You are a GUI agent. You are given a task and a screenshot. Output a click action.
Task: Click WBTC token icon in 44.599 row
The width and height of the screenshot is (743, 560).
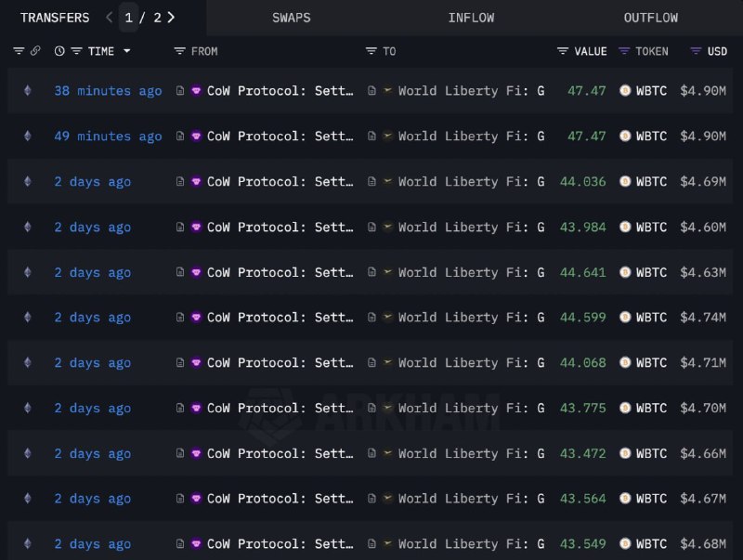click(x=625, y=317)
